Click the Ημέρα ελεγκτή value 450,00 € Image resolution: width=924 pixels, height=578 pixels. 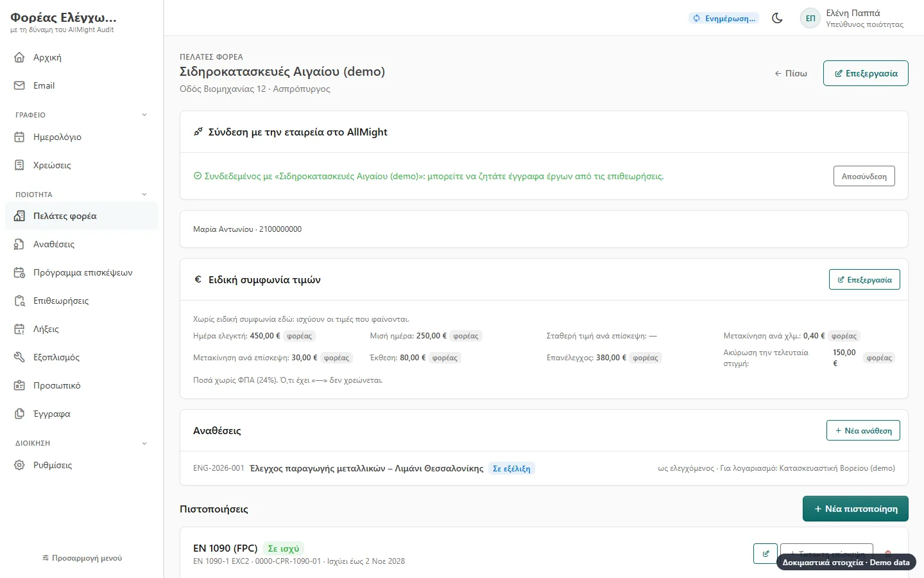[x=265, y=336]
